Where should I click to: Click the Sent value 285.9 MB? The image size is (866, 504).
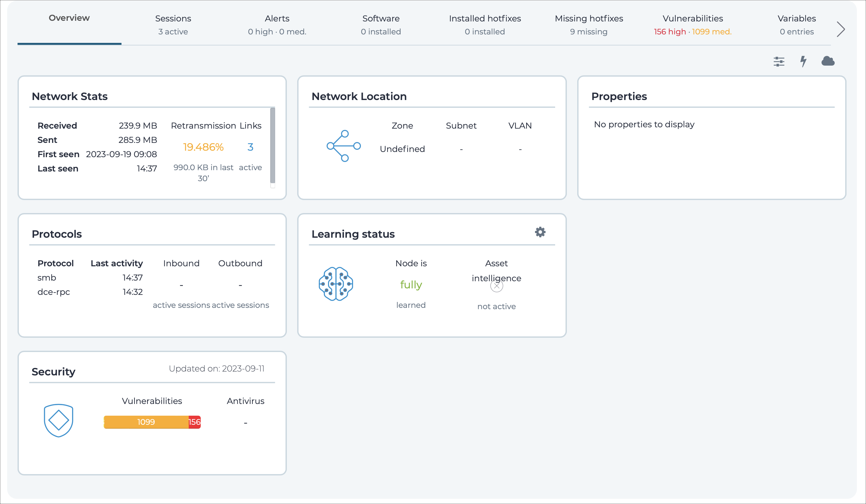click(x=137, y=140)
